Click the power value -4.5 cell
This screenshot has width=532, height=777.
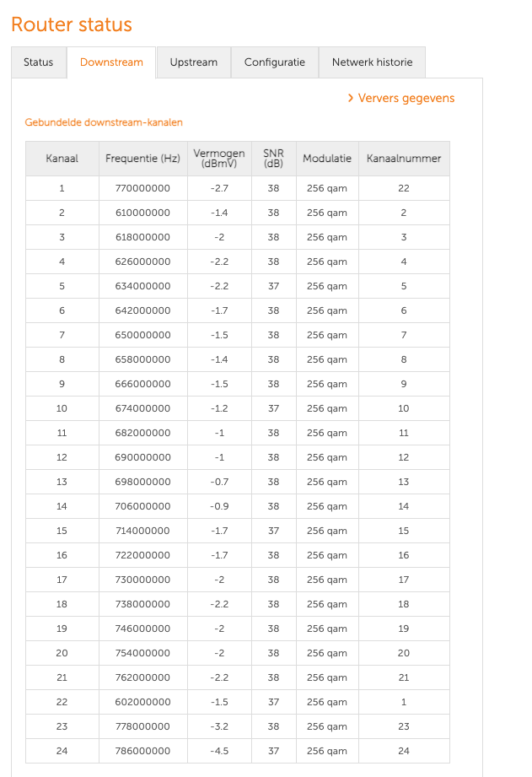coord(219,751)
